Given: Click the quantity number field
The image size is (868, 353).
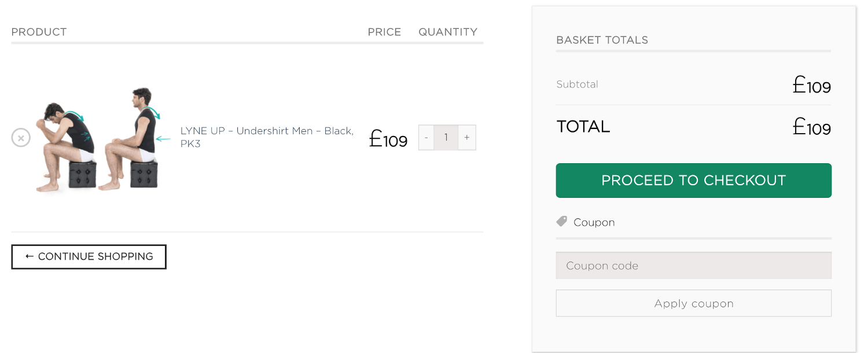Looking at the screenshot, I should pos(446,138).
